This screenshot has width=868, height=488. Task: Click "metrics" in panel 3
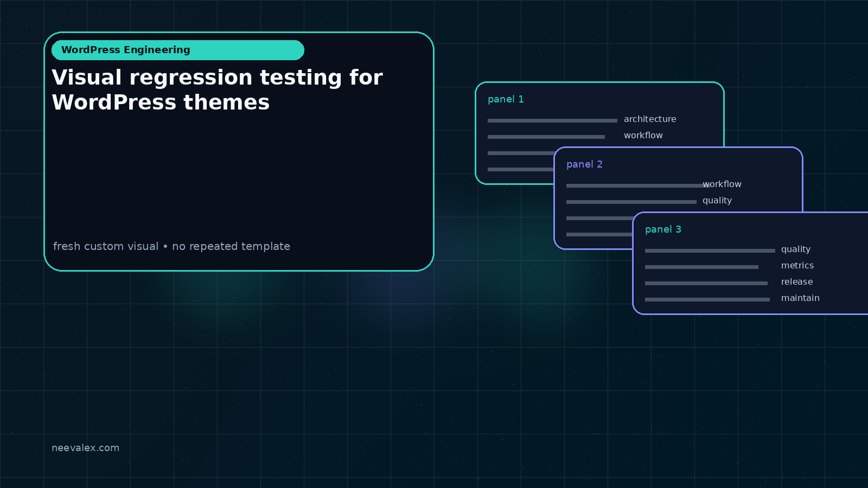coord(797,266)
